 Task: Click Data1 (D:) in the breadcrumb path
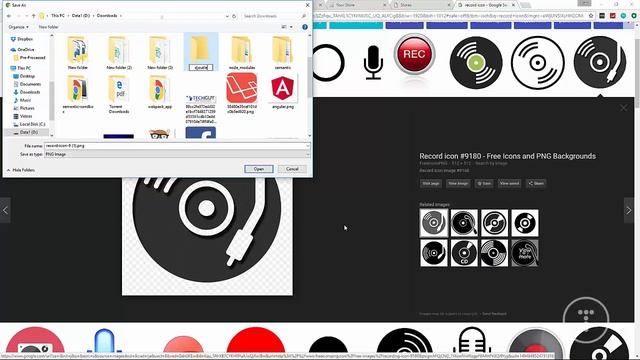pyautogui.click(x=81, y=16)
